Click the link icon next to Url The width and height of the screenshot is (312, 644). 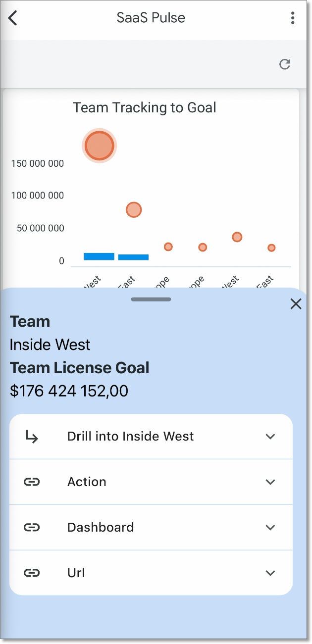point(32,573)
